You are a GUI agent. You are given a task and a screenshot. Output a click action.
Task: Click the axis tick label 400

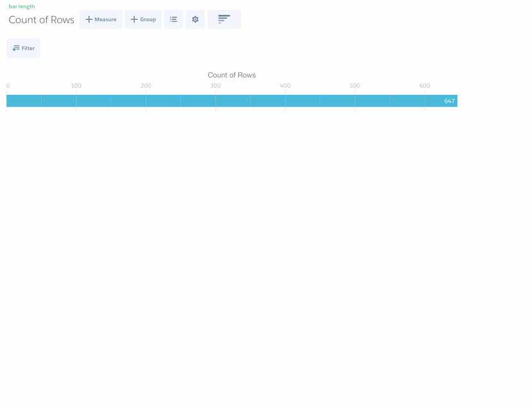[x=285, y=86]
